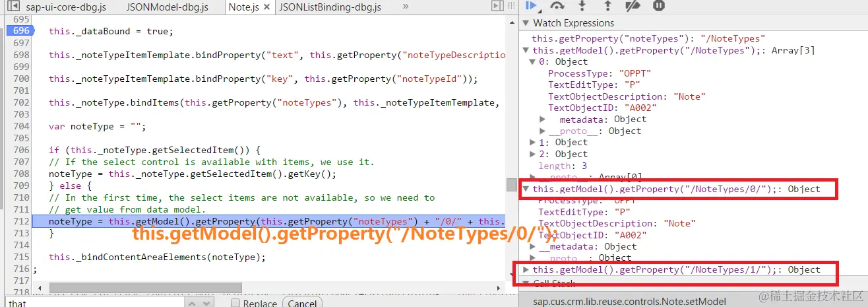
Task: Select first TextObjectID: "A002" row
Action: (602, 108)
